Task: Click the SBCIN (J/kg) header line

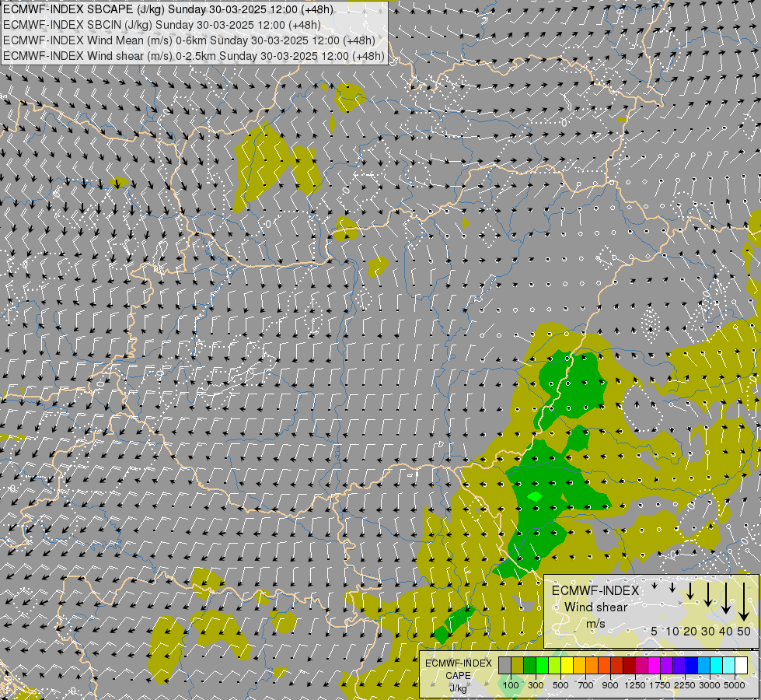Action: pos(161,25)
